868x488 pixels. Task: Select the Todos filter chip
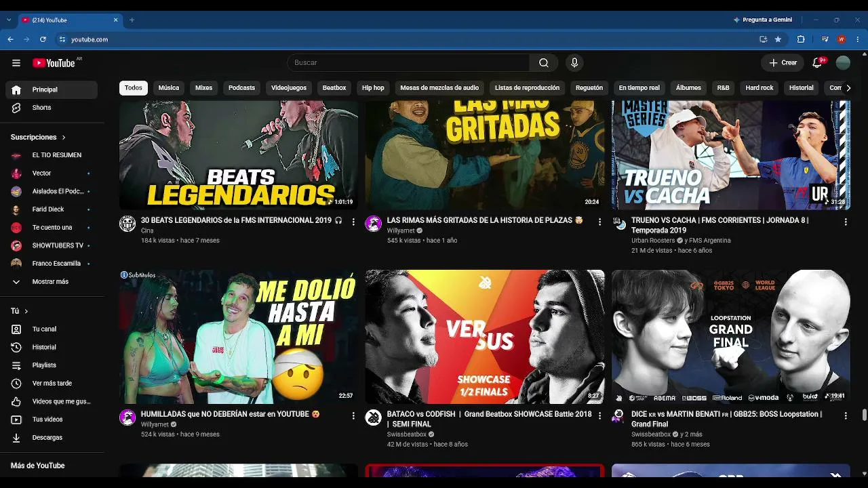[134, 88]
